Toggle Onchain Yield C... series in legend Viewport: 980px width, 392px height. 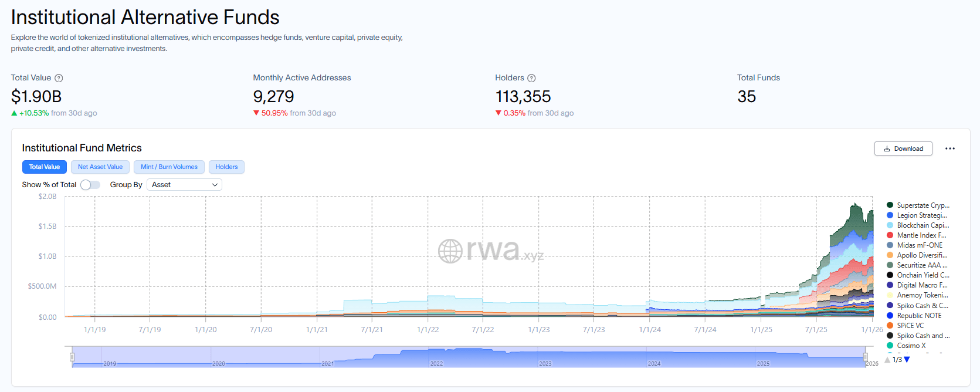(918, 275)
